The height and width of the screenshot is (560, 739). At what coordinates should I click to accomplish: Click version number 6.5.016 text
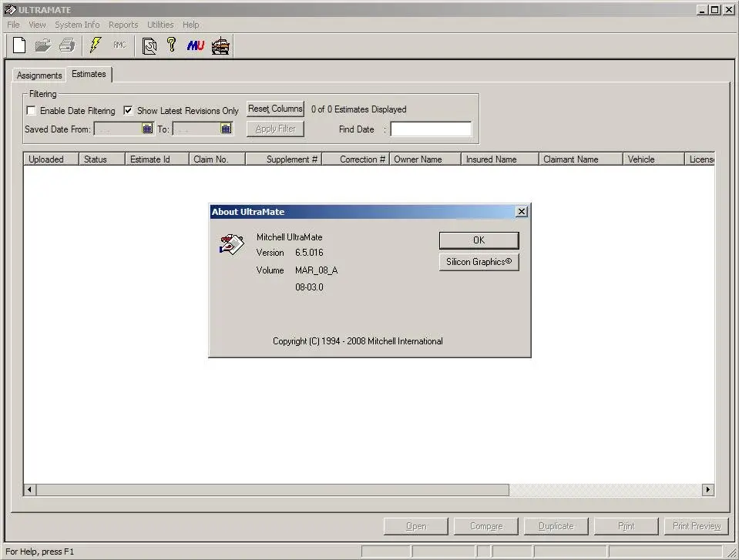pyautogui.click(x=309, y=253)
